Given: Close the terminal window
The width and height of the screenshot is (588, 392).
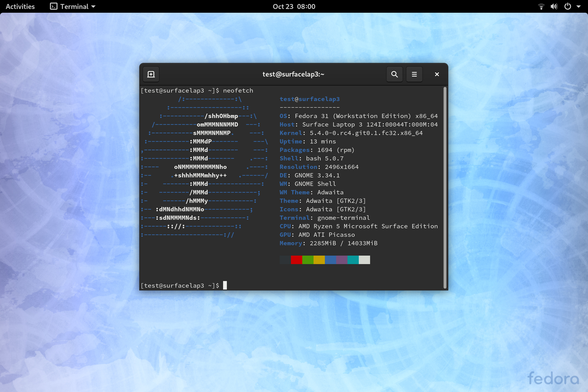Looking at the screenshot, I should pyautogui.click(x=437, y=74).
